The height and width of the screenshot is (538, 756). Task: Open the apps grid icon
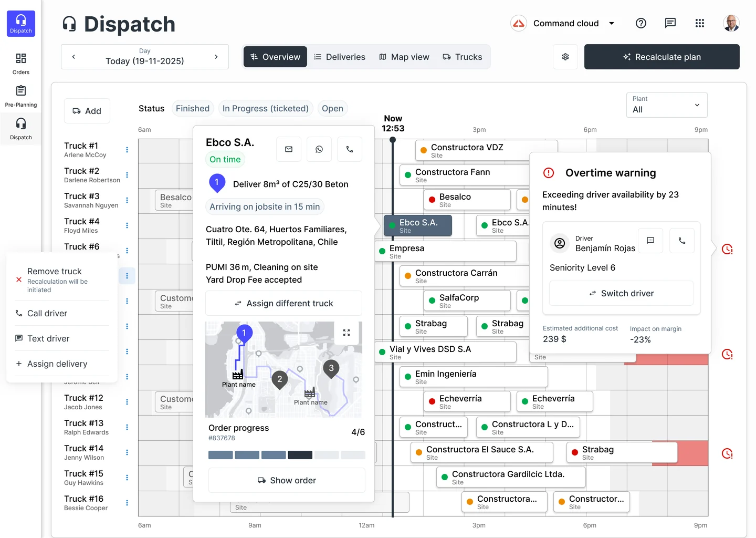[700, 23]
